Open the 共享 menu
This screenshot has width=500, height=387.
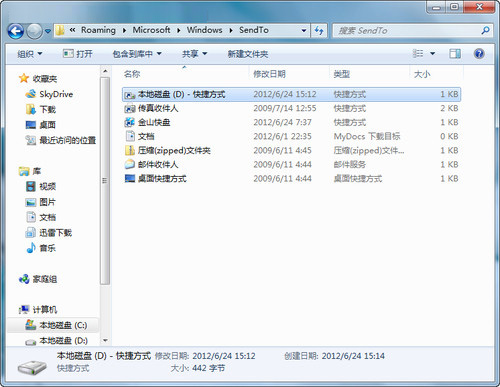click(x=194, y=54)
